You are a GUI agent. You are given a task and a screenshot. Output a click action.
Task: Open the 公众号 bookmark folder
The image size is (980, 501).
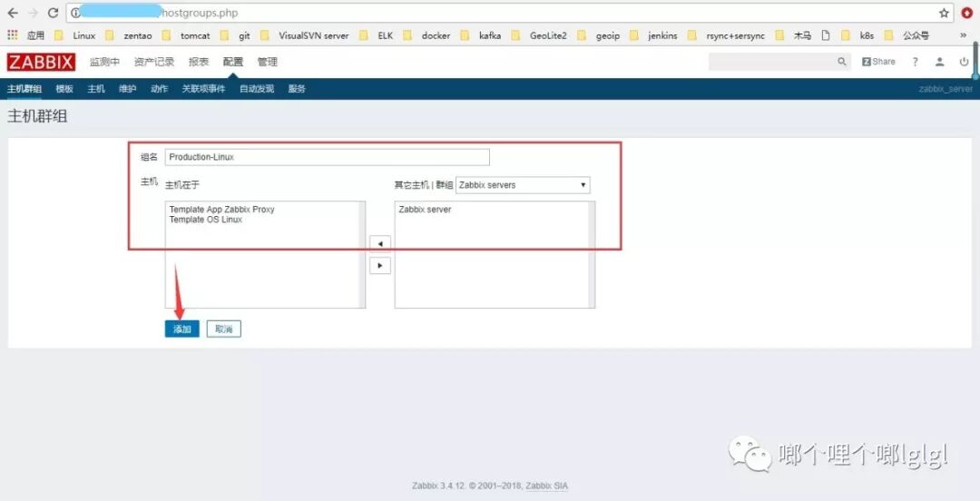(x=906, y=35)
